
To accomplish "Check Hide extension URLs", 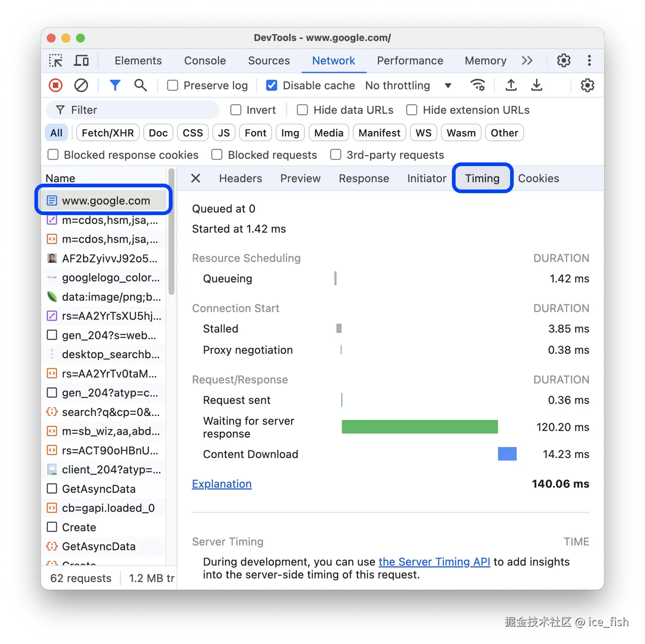I will (x=412, y=110).
